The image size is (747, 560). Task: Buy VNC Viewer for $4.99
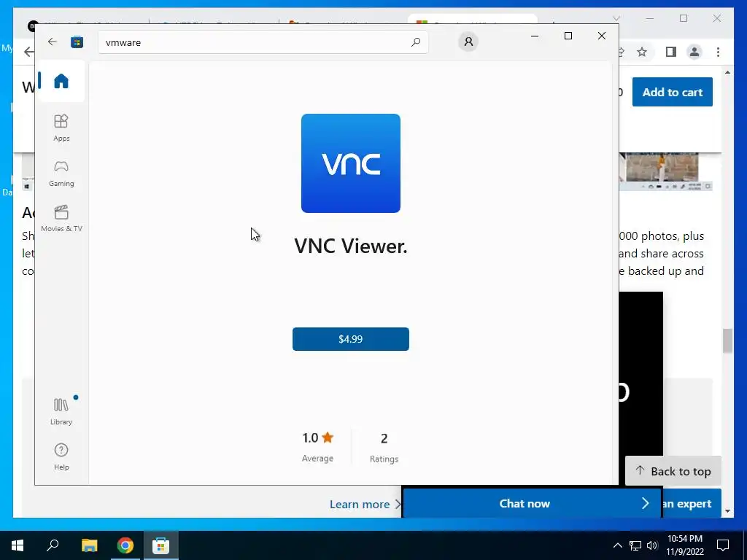pos(351,339)
